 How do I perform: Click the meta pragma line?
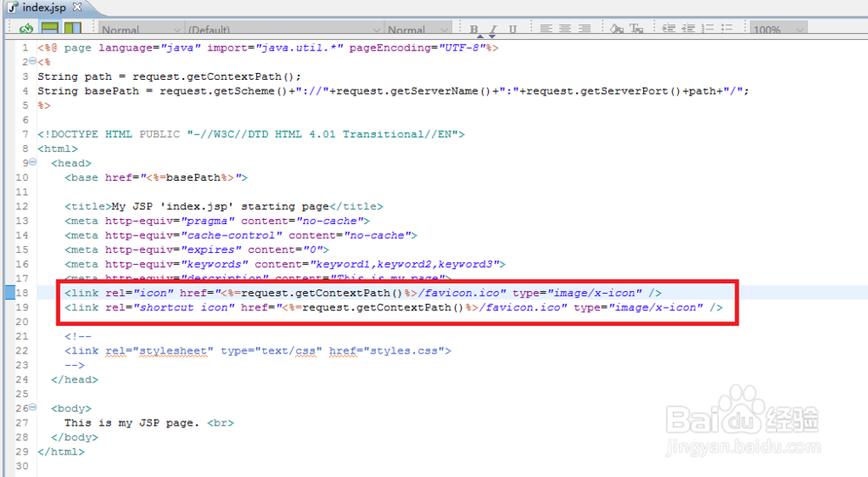click(x=217, y=221)
